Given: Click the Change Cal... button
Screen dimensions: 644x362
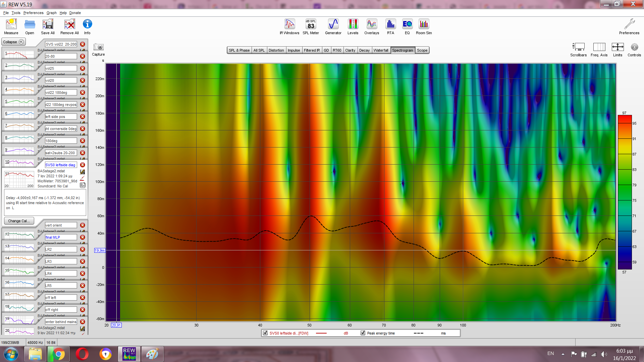Looking at the screenshot, I should coord(19,221).
